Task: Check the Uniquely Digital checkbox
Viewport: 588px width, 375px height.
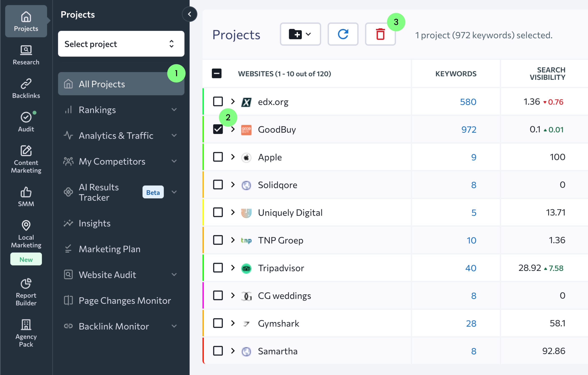Action: coord(218,212)
